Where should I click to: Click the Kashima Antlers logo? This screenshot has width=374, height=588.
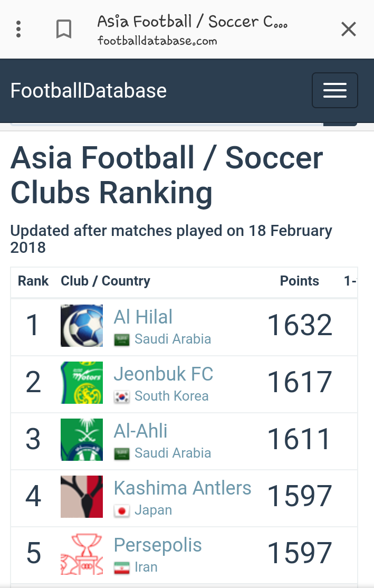coord(82,497)
